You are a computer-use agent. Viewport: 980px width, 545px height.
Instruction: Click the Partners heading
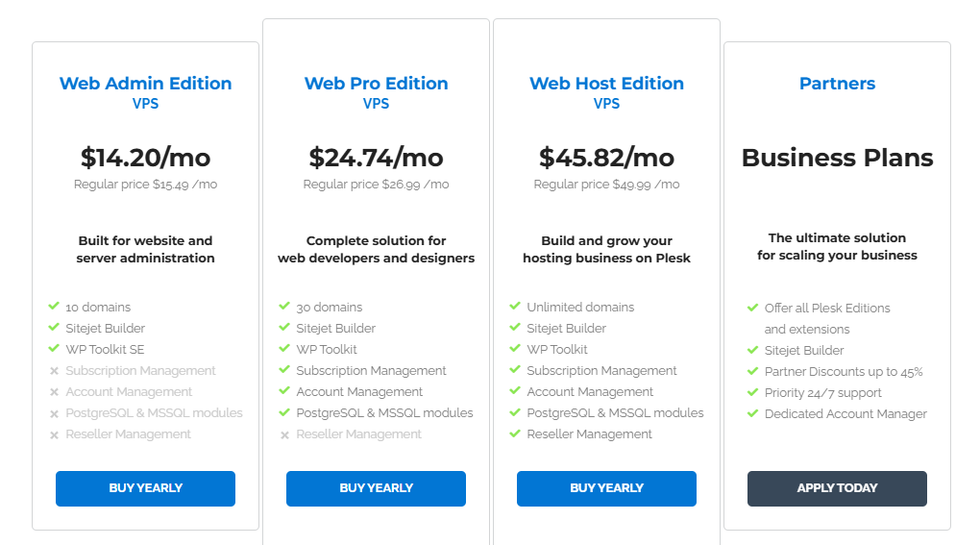837,84
